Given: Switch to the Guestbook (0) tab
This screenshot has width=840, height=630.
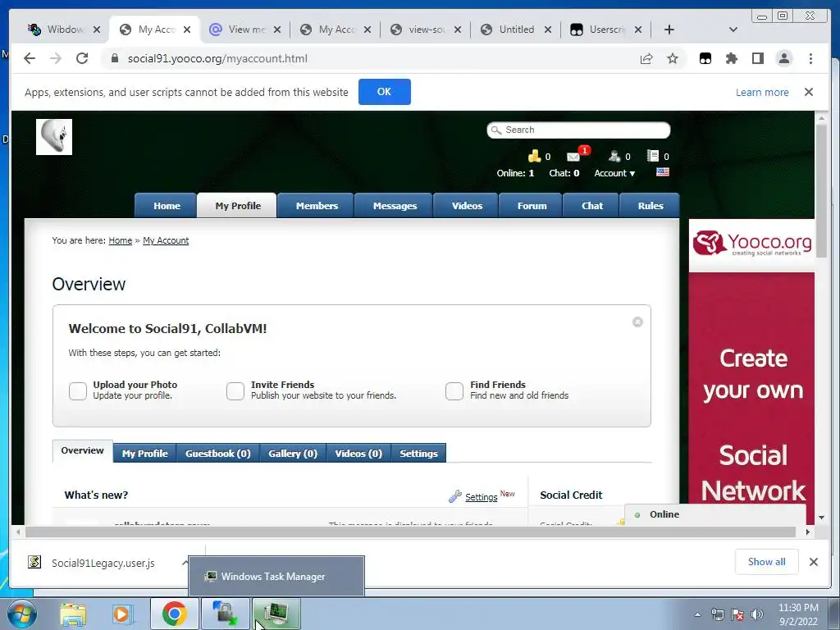Looking at the screenshot, I should (218, 453).
